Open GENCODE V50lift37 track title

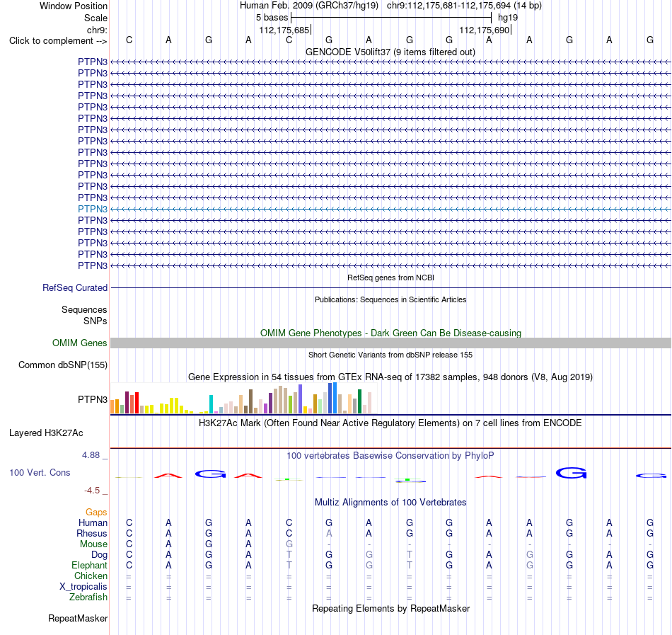click(390, 52)
